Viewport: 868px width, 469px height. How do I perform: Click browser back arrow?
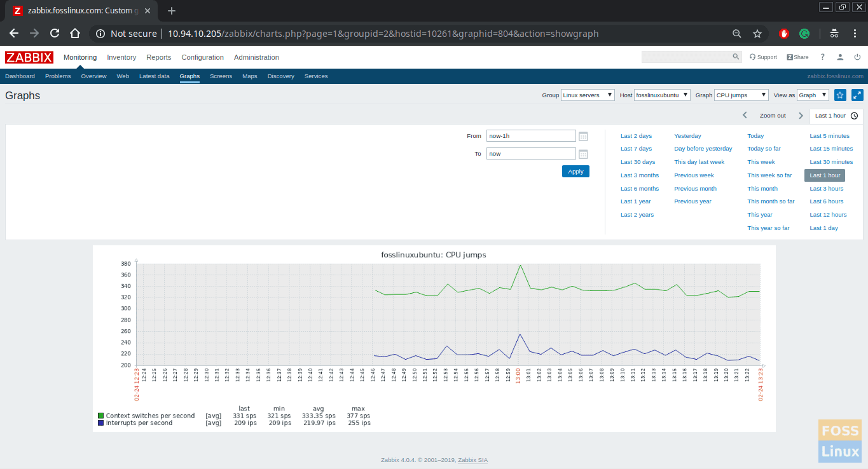tap(14, 33)
